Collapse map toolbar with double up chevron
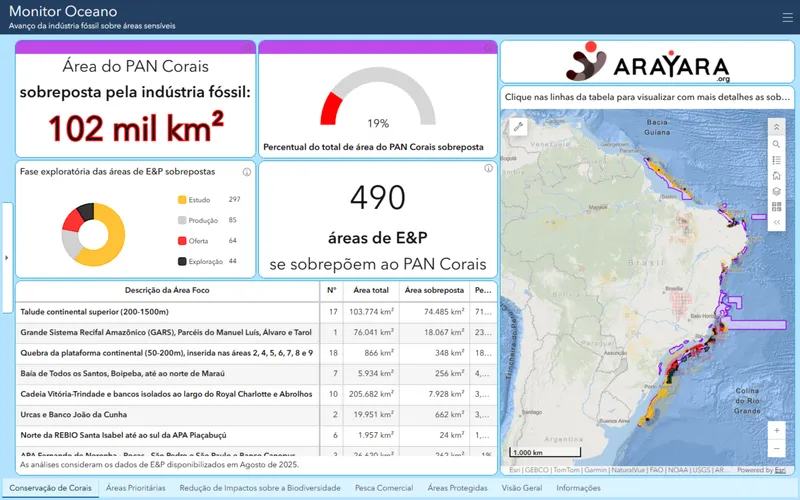This screenshot has width=800, height=500. [776, 127]
